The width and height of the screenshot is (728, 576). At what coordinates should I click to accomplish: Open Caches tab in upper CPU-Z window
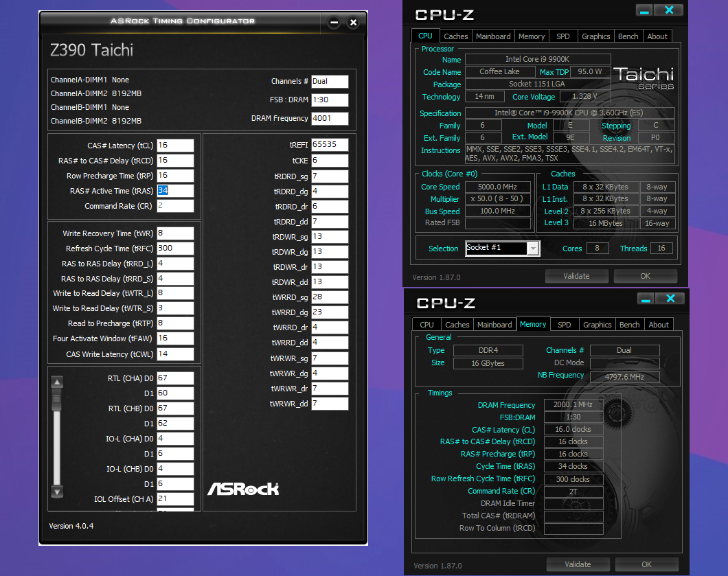tap(455, 36)
